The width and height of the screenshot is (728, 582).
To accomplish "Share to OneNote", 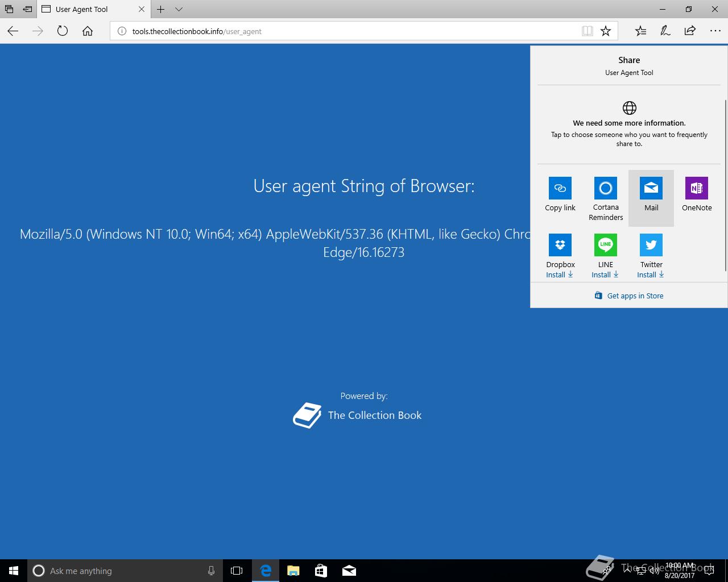I will tap(697, 198).
